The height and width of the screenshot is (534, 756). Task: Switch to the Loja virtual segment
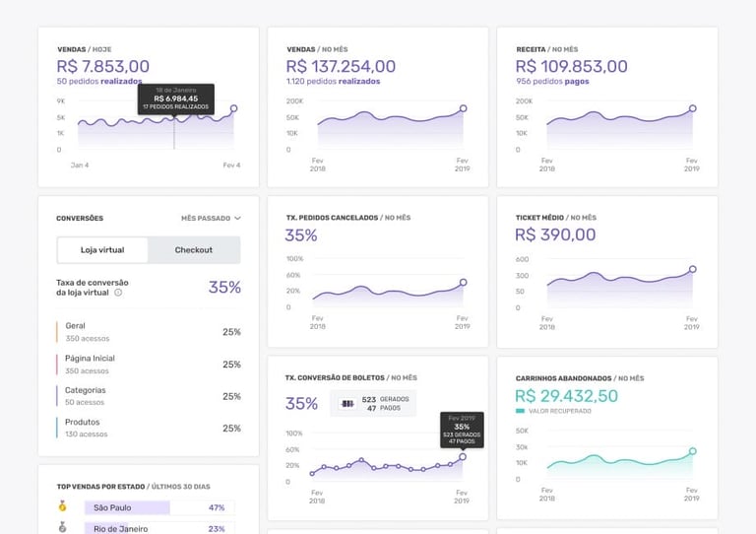click(x=102, y=250)
